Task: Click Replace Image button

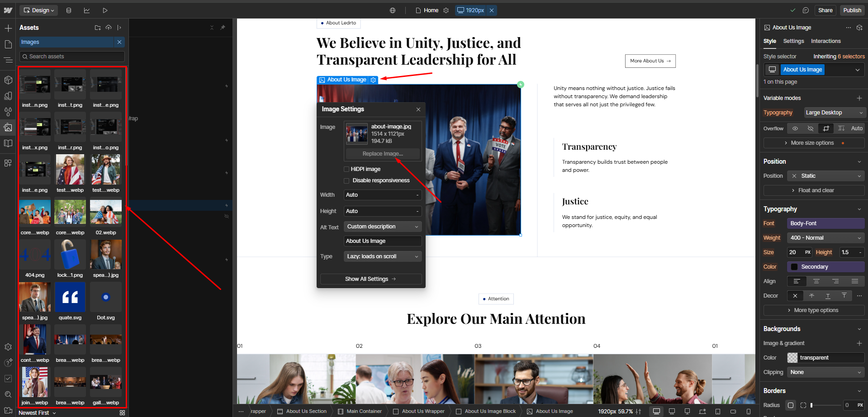Action: [383, 154]
